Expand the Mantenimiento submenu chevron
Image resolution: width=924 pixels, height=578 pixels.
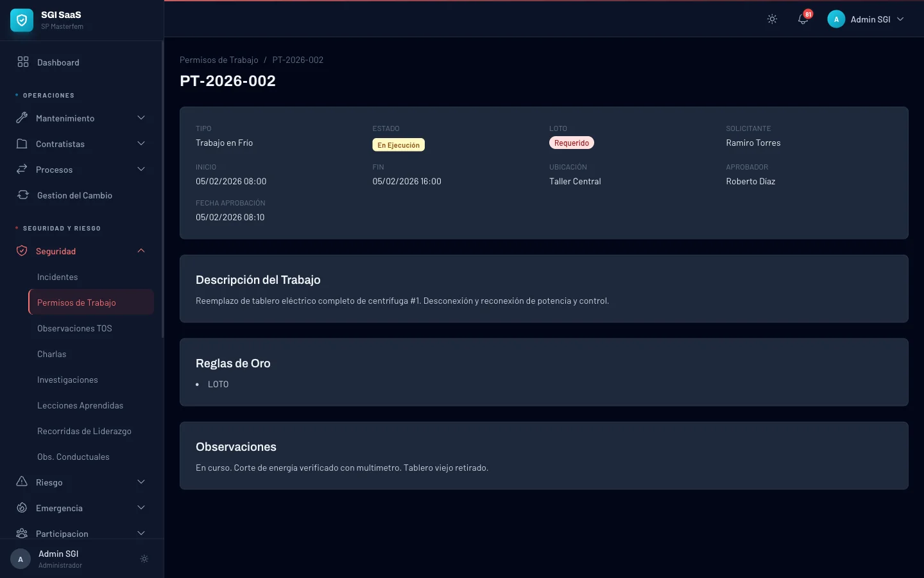pyautogui.click(x=141, y=118)
